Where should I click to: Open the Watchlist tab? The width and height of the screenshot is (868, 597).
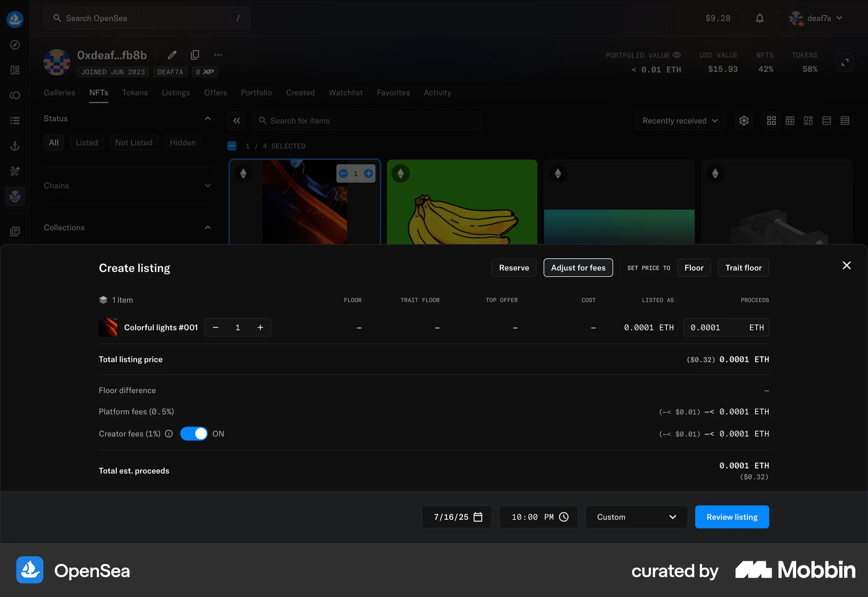[345, 93]
